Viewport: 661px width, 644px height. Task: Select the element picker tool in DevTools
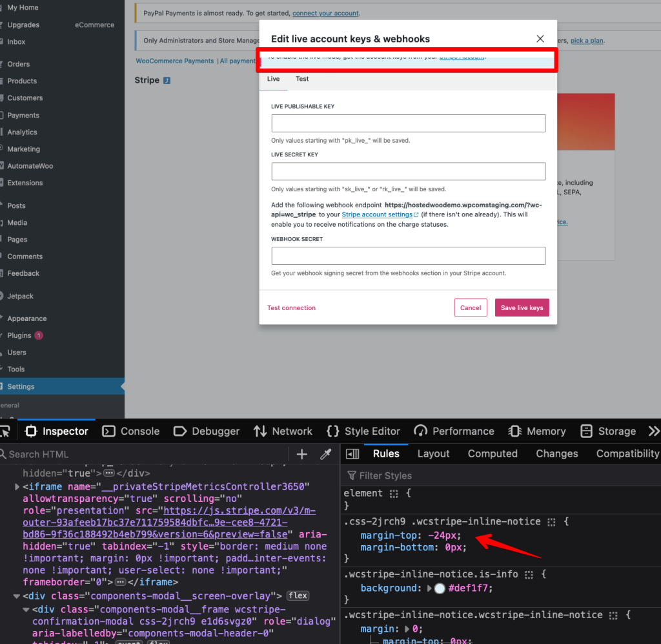tap(5, 431)
